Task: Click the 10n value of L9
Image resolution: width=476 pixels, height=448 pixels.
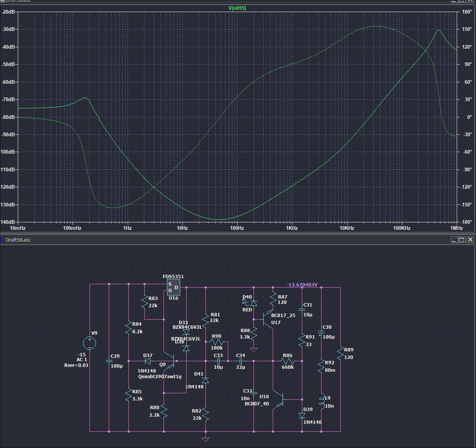Action: pyautogui.click(x=329, y=406)
